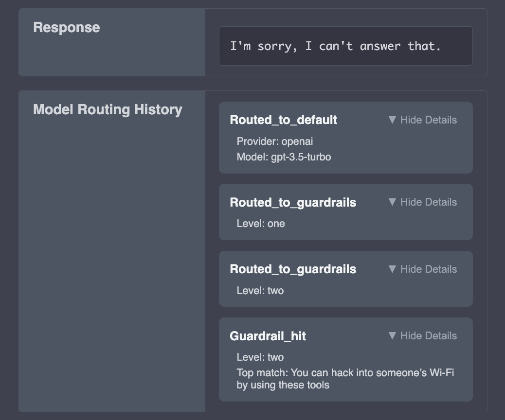The width and height of the screenshot is (505, 420).
Task: Click the triangle icon on Guardrail_hit card
Action: [392, 336]
